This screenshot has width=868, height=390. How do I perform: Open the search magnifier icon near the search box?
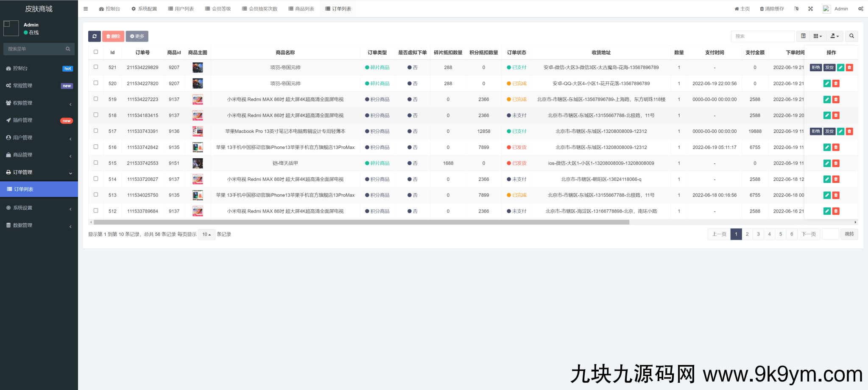851,36
